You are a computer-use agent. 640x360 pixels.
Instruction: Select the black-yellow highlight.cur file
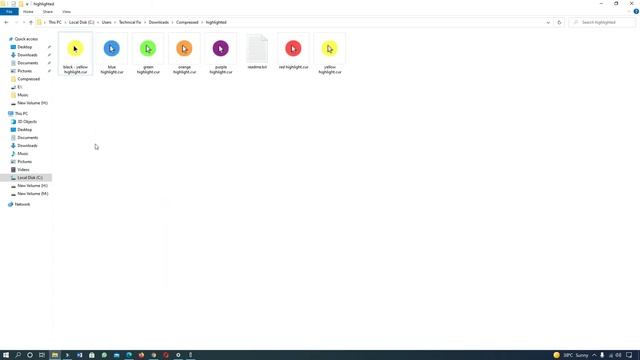tap(76, 53)
